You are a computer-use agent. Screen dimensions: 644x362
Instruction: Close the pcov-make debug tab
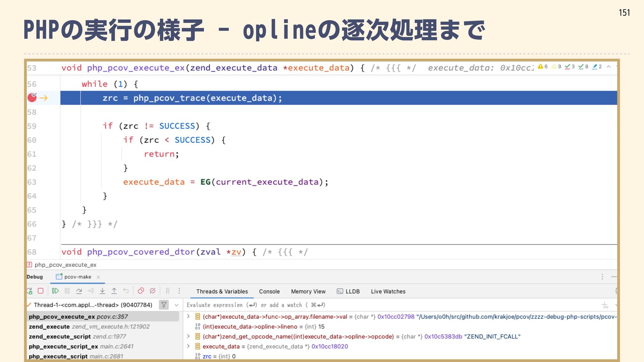click(98, 277)
